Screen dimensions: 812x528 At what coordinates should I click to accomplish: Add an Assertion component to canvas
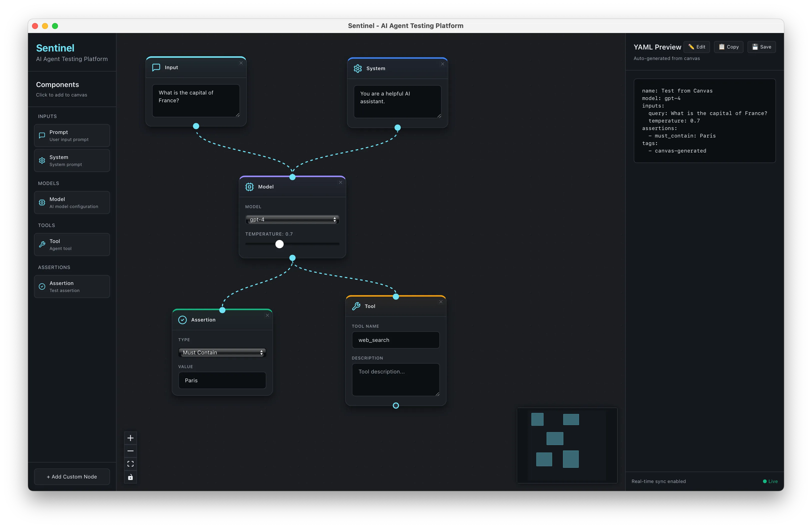tap(72, 286)
